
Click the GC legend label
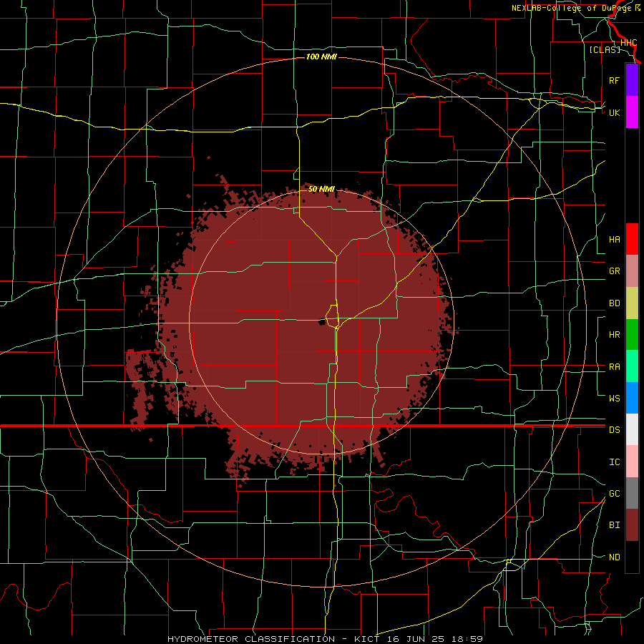[x=614, y=494]
